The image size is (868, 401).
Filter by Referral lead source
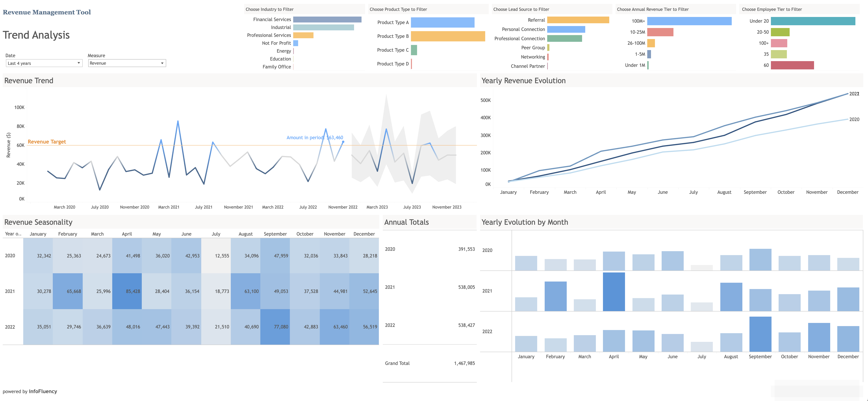tap(578, 20)
